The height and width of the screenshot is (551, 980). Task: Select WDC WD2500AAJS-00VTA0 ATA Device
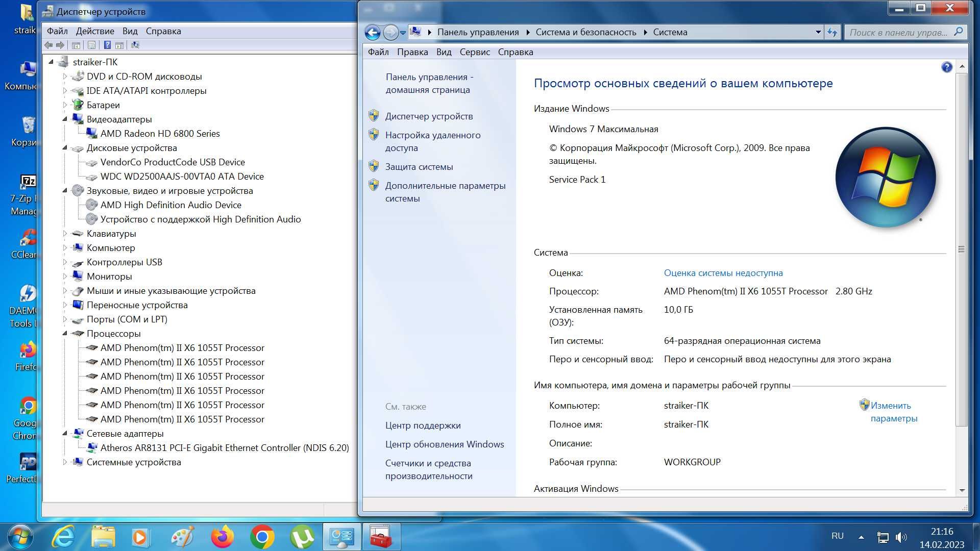pyautogui.click(x=182, y=177)
